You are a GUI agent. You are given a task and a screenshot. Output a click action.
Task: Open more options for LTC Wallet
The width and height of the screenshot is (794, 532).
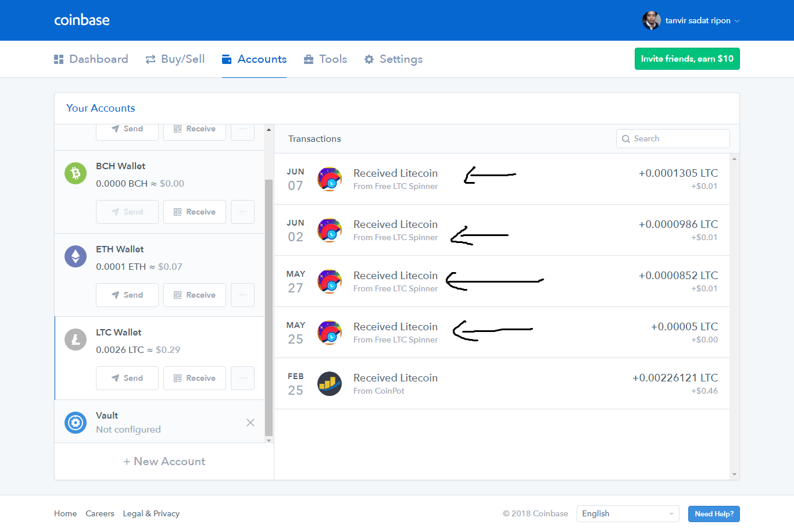pyautogui.click(x=243, y=379)
